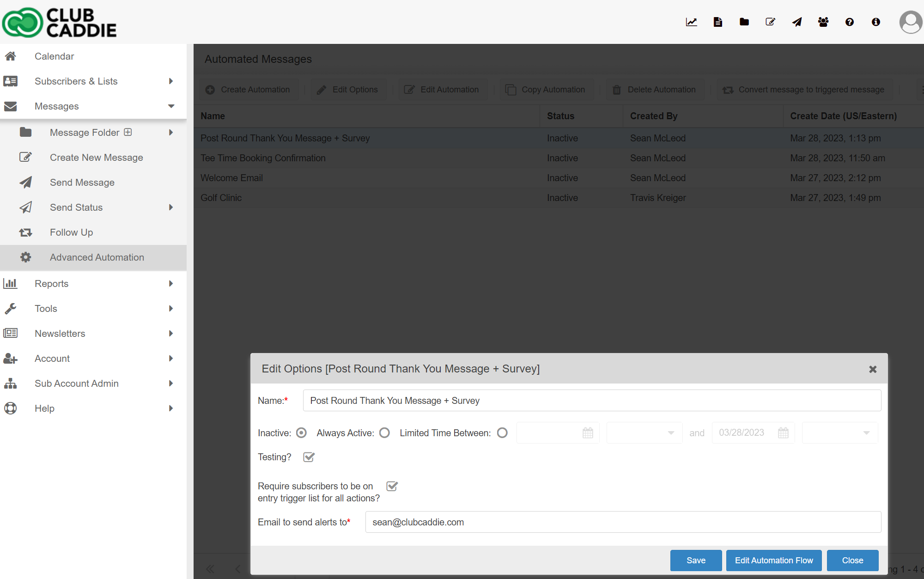Image resolution: width=924 pixels, height=579 pixels.
Task: Open calendar picker for end date 03/28/2023
Action: [783, 433]
